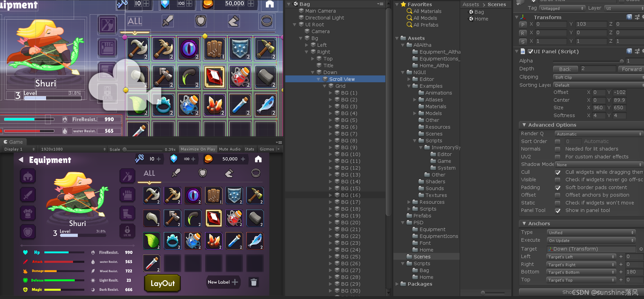Click the helmet equipment slot in Game view

(x=28, y=176)
